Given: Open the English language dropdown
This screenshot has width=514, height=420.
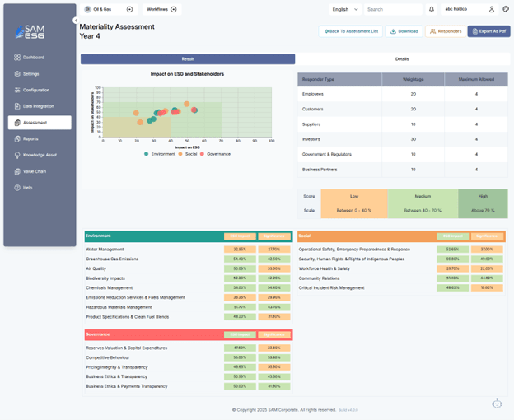Looking at the screenshot, I should 344,9.
